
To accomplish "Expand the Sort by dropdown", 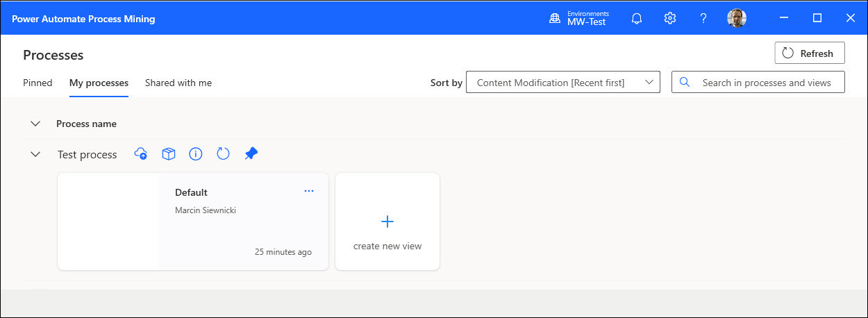I will (x=562, y=83).
